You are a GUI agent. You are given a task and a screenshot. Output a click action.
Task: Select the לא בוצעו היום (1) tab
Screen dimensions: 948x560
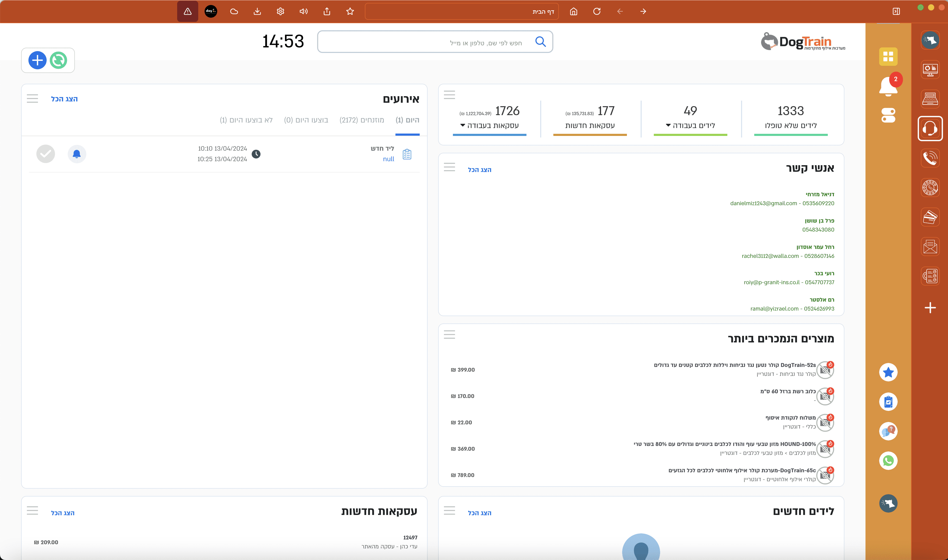point(246,120)
